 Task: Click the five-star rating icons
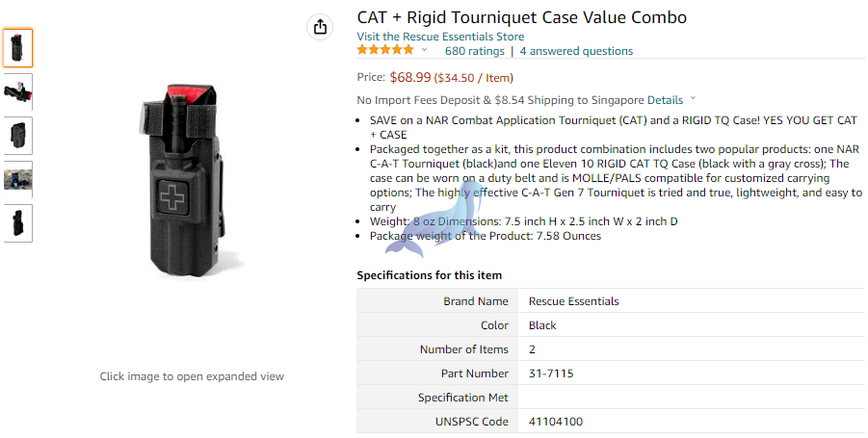click(x=385, y=50)
